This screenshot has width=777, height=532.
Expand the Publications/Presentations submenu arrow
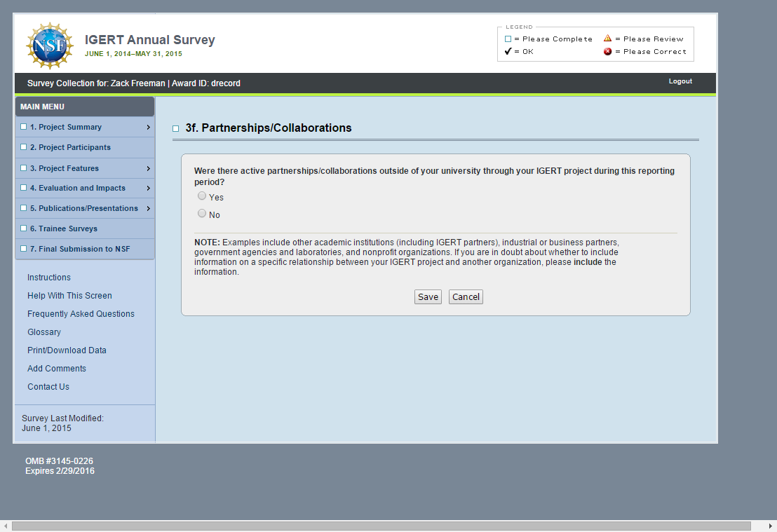(148, 208)
